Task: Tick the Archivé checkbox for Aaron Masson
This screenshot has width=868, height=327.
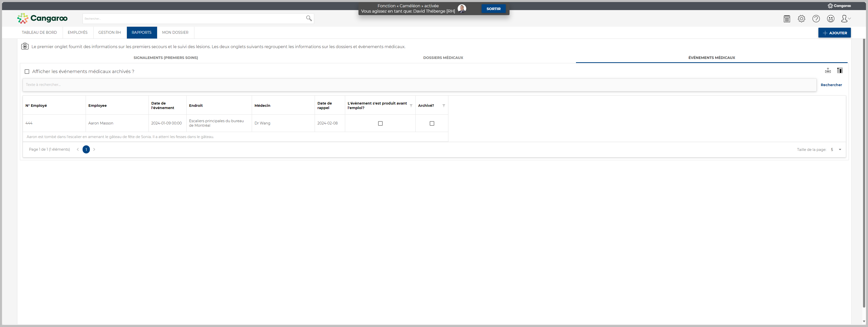Action: point(432,123)
